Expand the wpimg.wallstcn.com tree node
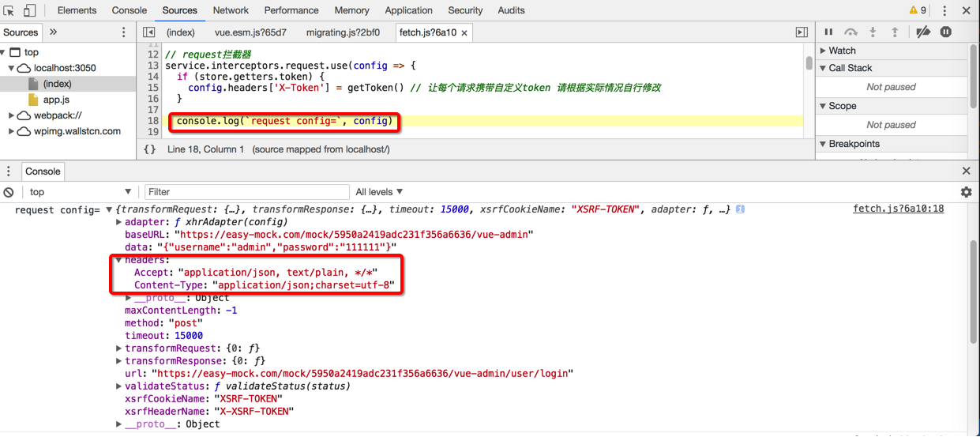Screen dimensions: 980x437 pos(11,131)
